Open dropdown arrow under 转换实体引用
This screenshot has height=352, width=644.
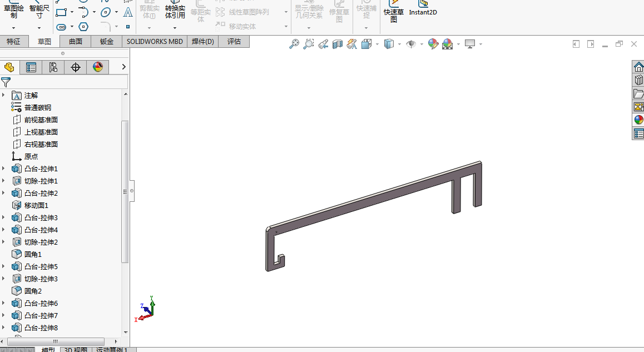(175, 28)
